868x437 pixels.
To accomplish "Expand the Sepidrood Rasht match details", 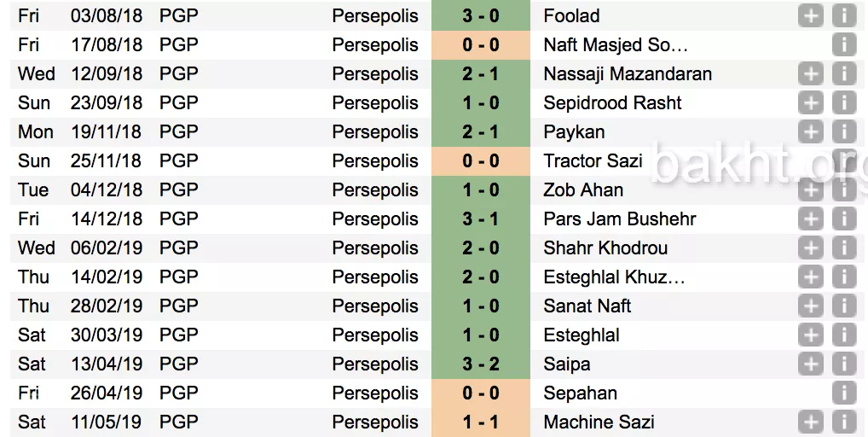I will pyautogui.click(x=811, y=102).
